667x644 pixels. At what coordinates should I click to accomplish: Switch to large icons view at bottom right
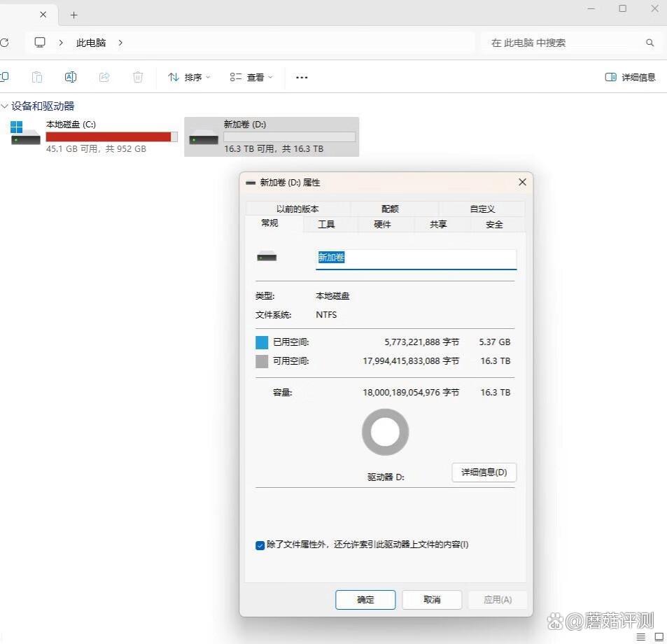(658, 636)
